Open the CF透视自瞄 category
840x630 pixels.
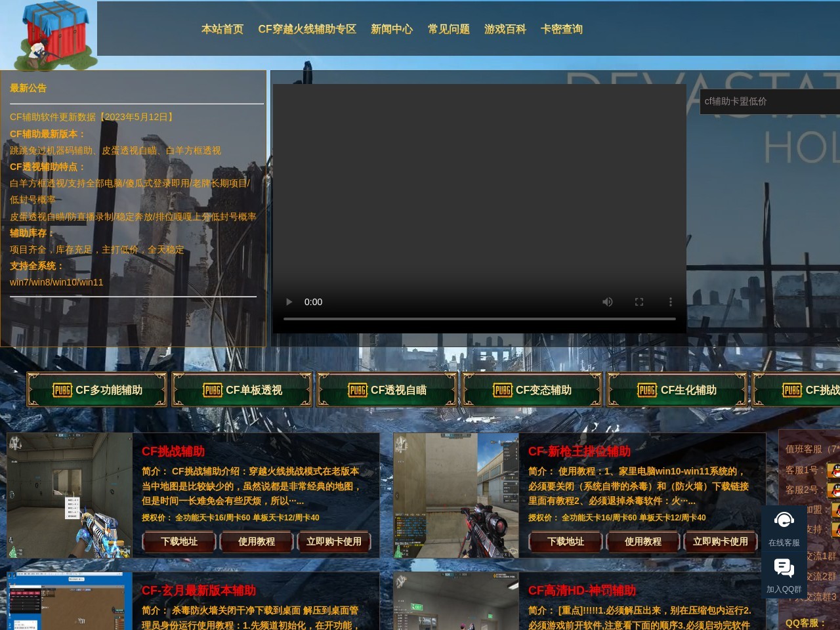[387, 390]
